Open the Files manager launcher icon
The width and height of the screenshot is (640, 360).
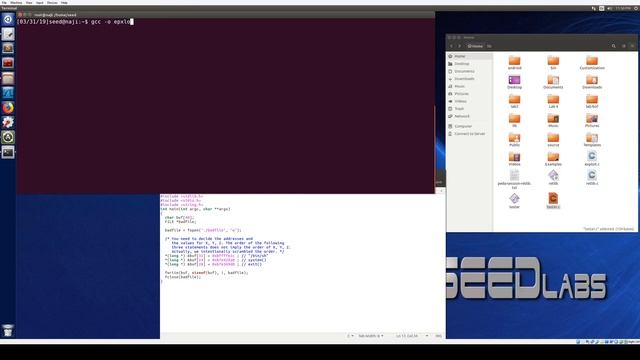[8, 78]
